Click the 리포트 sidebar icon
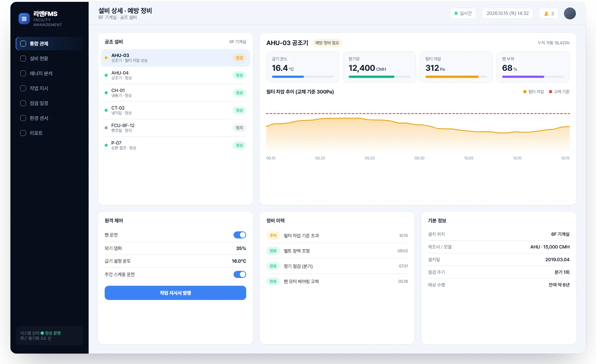The height and width of the screenshot is (364, 596). coord(23,133)
